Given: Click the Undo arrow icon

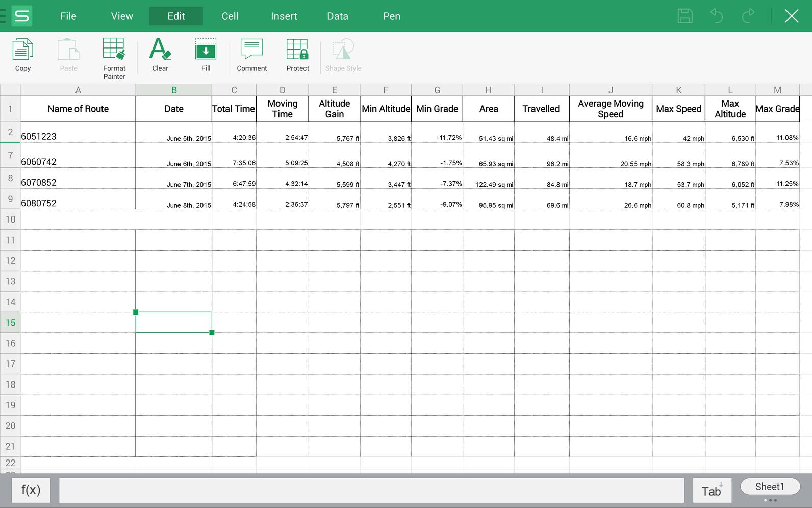Looking at the screenshot, I should (717, 16).
